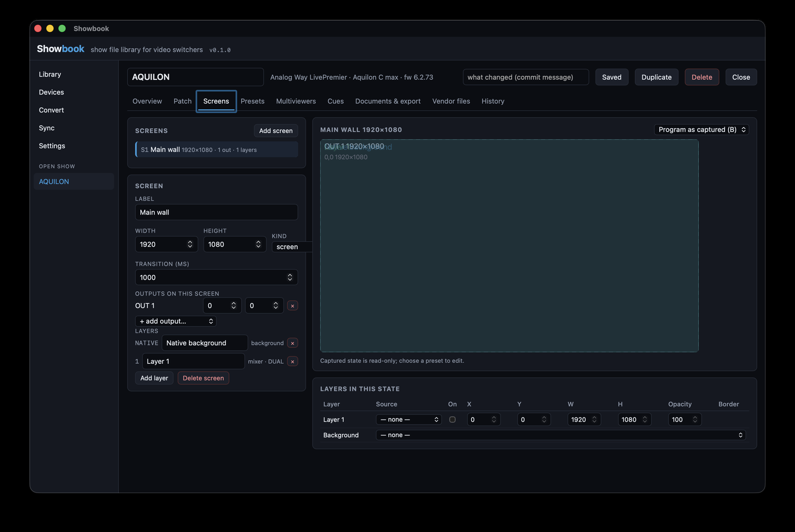This screenshot has height=532, width=795.
Task: Click the Add screen button
Action: click(x=276, y=130)
